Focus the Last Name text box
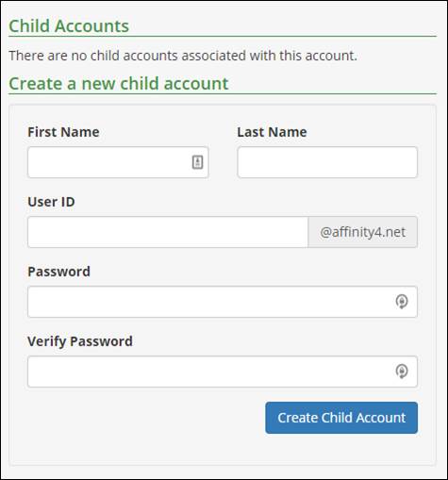The width and height of the screenshot is (448, 480). (x=327, y=162)
